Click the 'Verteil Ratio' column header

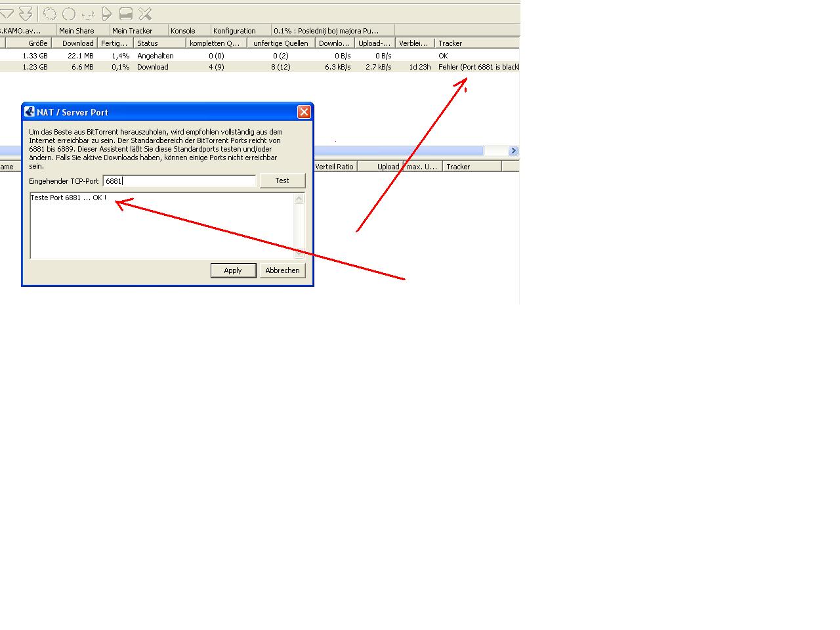pos(335,167)
